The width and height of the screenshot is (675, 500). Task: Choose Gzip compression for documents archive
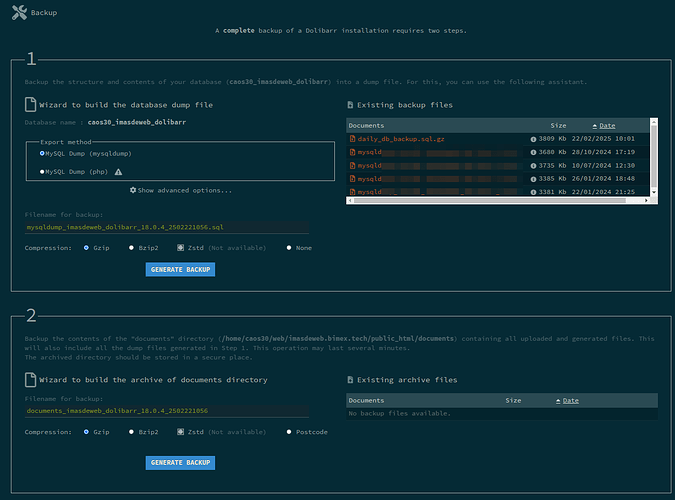[86, 432]
